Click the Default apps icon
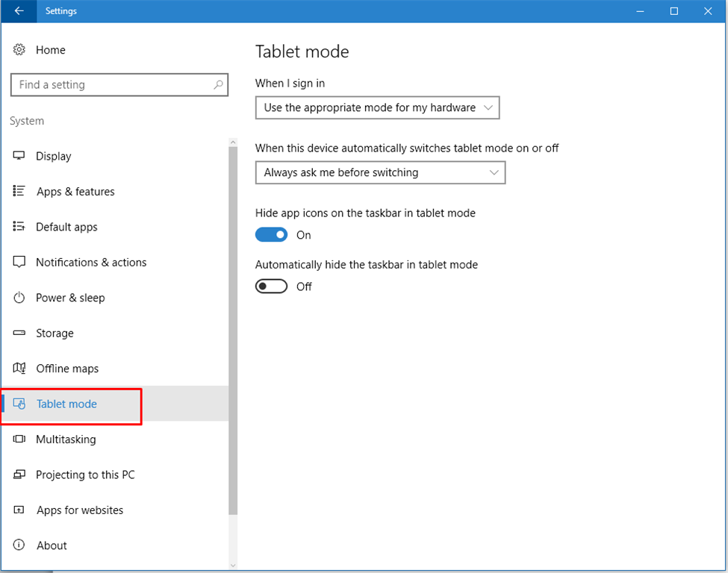Image resolution: width=728 pixels, height=573 pixels. (19, 226)
